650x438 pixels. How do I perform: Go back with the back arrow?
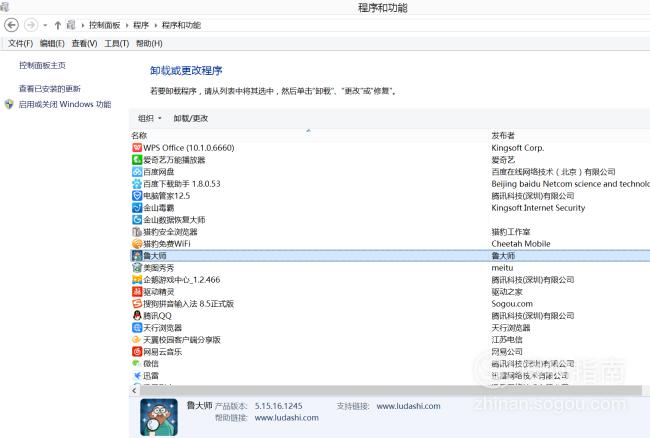click(x=11, y=25)
